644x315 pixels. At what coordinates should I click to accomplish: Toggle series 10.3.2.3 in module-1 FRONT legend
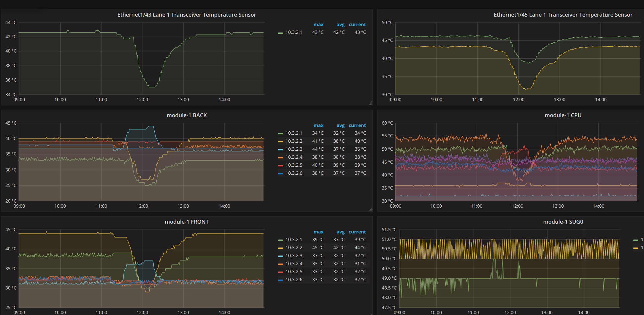coord(294,256)
